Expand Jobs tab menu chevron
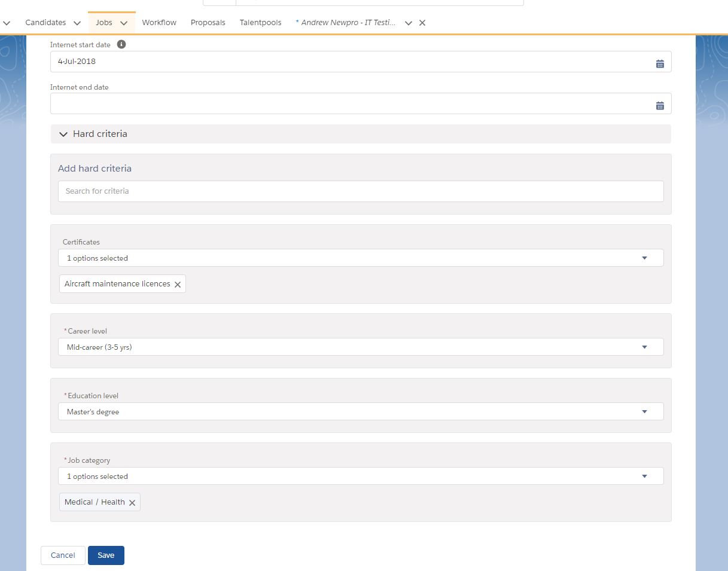This screenshot has height=571, width=728. pos(124,23)
